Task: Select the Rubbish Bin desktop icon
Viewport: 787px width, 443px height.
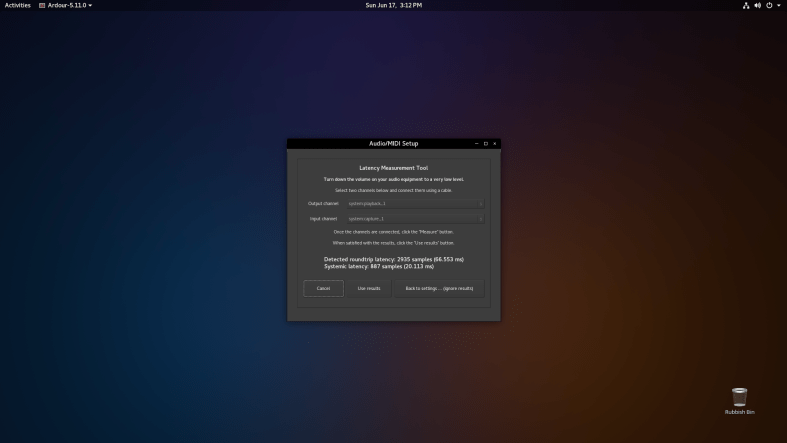Action: (739, 400)
